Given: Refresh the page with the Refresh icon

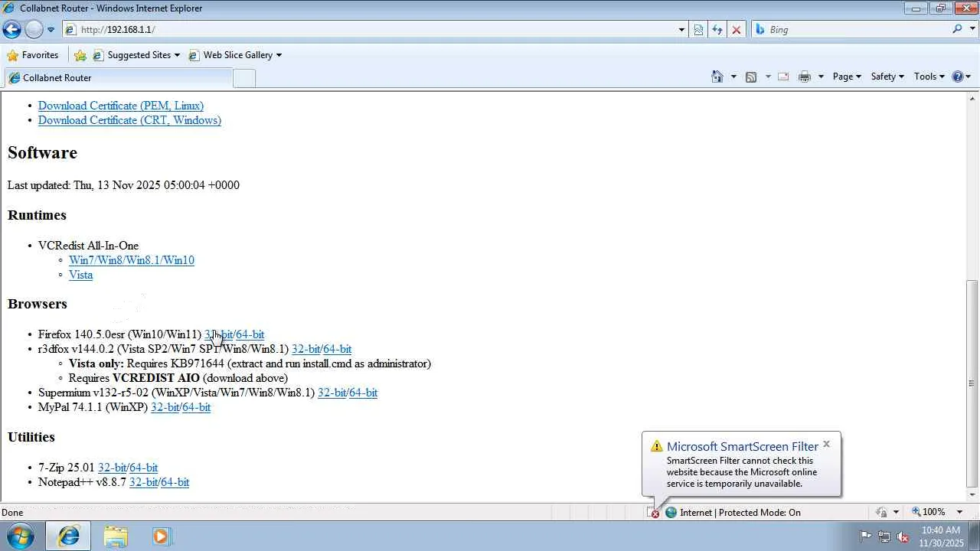Looking at the screenshot, I should click(717, 30).
